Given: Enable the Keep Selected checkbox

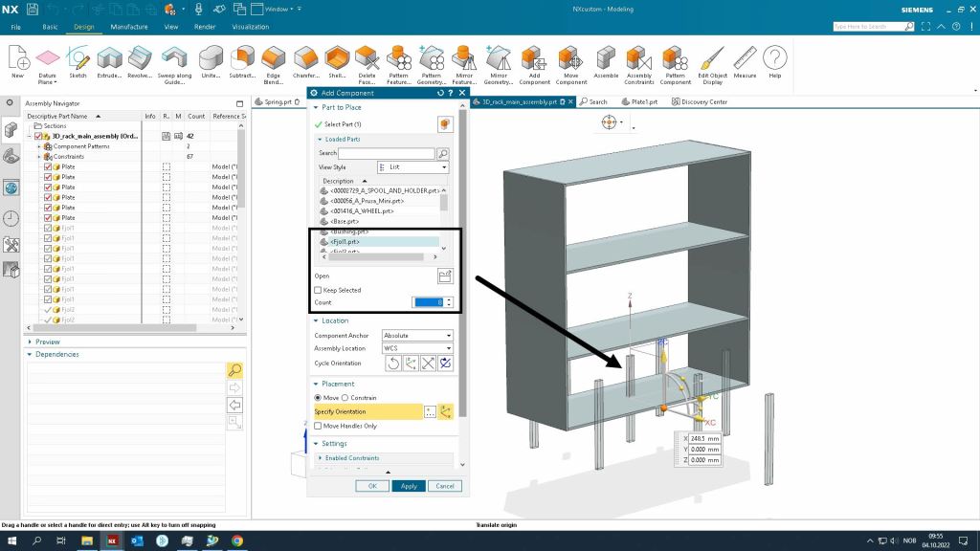Looking at the screenshot, I should [319, 290].
